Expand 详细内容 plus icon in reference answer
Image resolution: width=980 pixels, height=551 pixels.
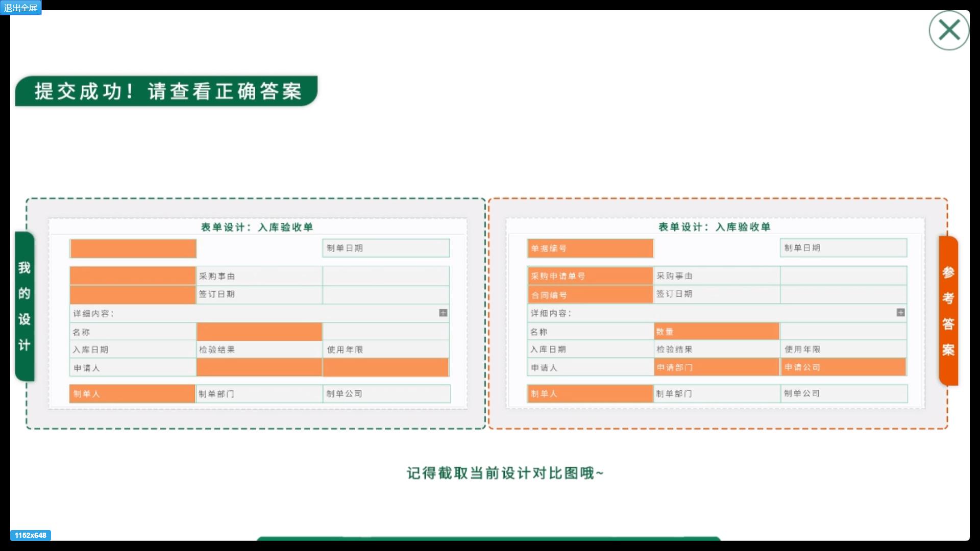click(900, 312)
